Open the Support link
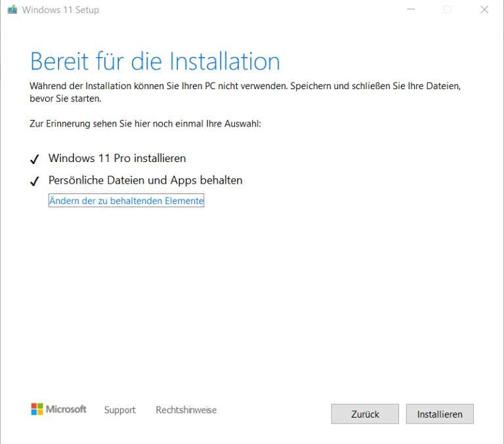Screen dimensions: 504x444 tap(120, 410)
